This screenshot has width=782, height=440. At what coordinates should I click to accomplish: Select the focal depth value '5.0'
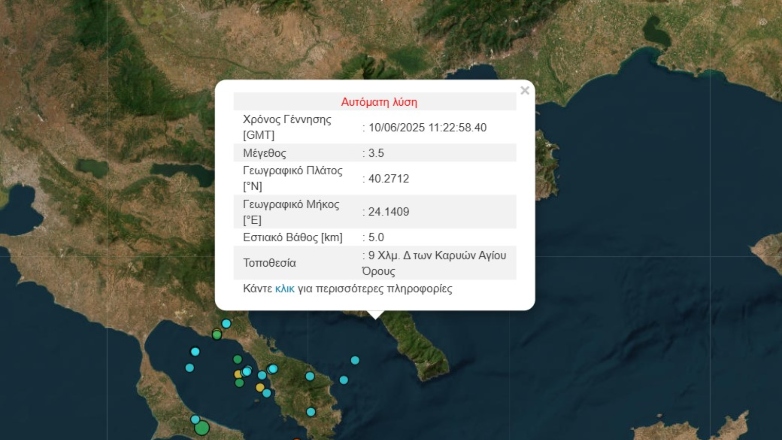click(376, 237)
